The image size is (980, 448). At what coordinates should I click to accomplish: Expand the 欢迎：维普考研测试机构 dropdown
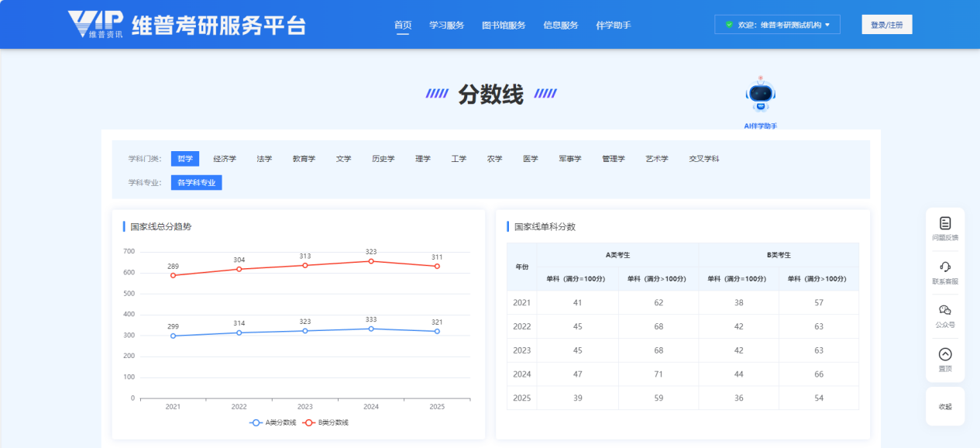tap(777, 25)
